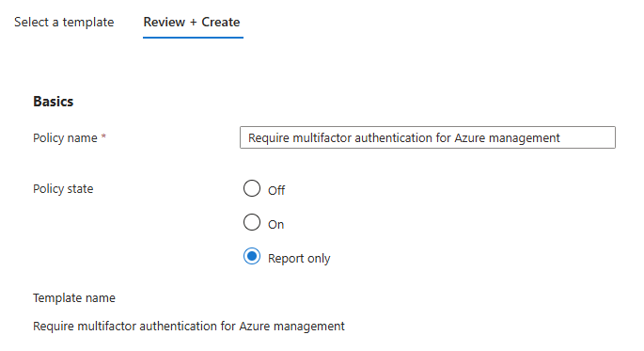644x351 pixels.
Task: Click the Template name label
Action: coord(74,297)
